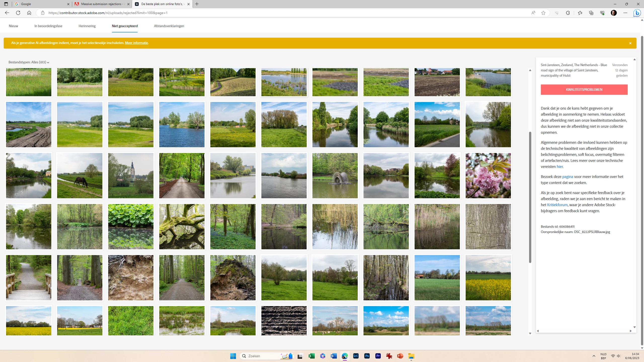The width and height of the screenshot is (644, 362).
Task: Open the Kritiekforum link
Action: [x=557, y=205]
